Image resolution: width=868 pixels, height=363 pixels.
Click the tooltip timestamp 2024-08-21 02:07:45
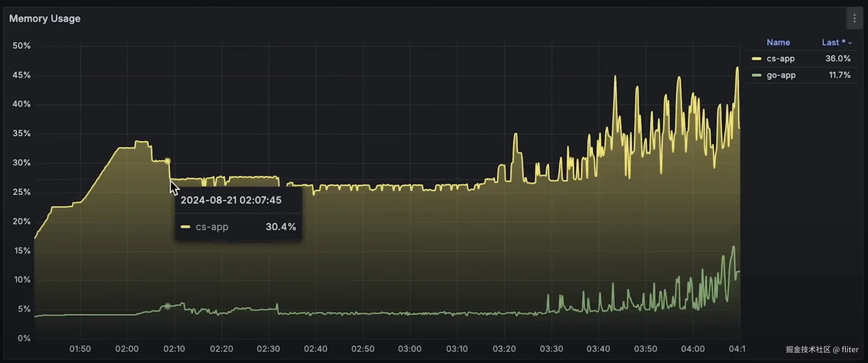[x=231, y=200]
